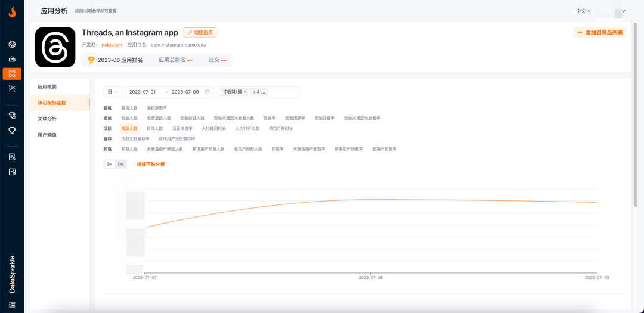The image size is (644, 313).
Task: Click the calendar icon in date range
Action: click(x=208, y=92)
